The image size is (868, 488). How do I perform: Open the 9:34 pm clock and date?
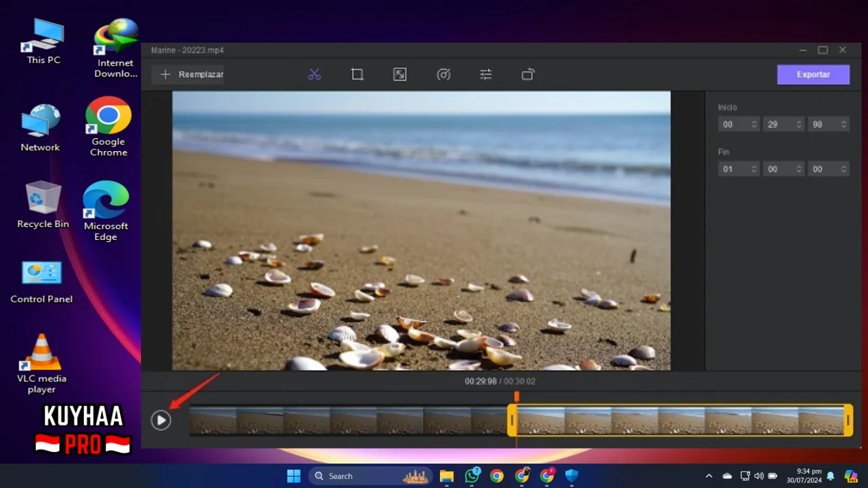pos(804,476)
